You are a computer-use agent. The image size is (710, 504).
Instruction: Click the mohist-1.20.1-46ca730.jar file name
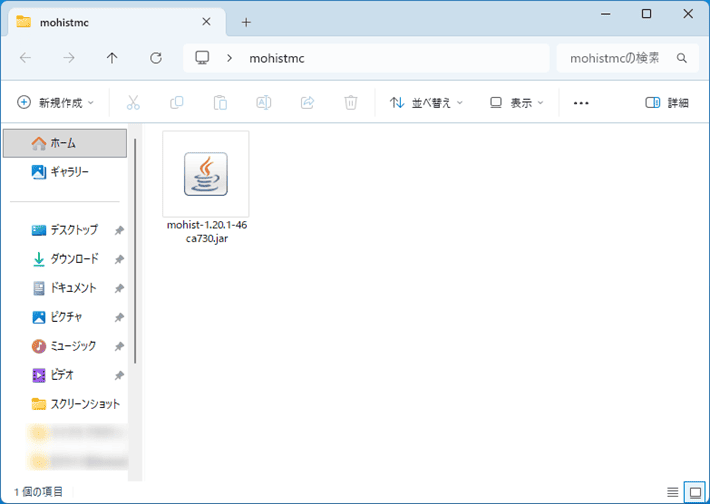tap(207, 232)
